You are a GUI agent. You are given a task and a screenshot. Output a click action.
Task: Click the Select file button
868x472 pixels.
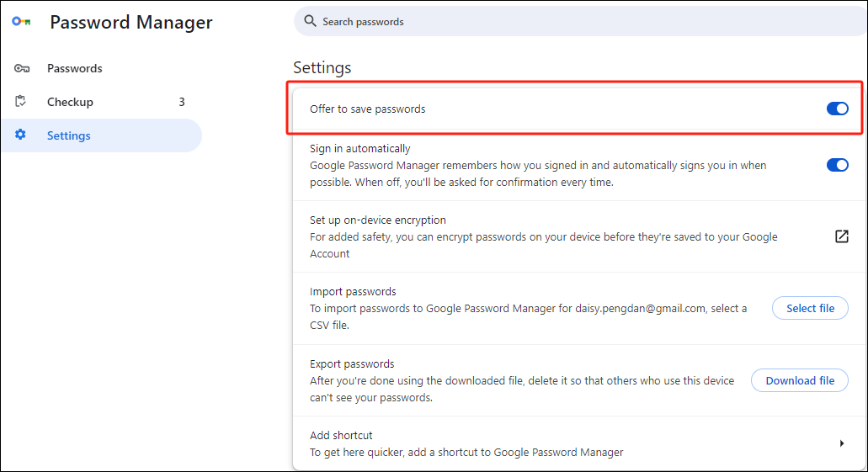click(x=810, y=309)
